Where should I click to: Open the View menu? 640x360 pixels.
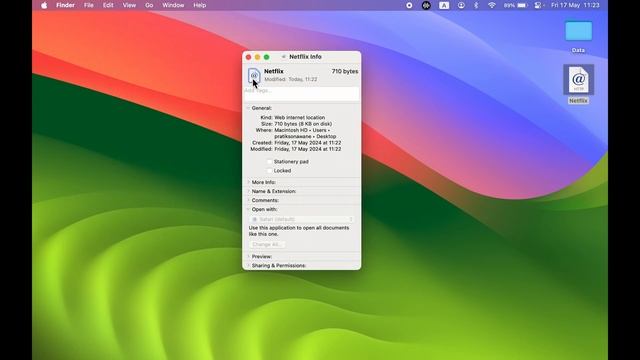click(x=129, y=5)
